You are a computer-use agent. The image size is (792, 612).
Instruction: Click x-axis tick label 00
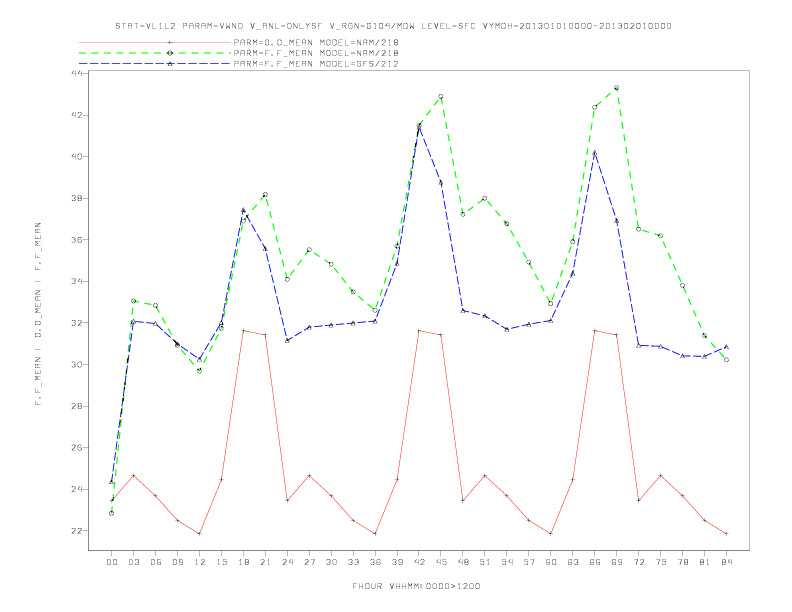pyautogui.click(x=112, y=562)
